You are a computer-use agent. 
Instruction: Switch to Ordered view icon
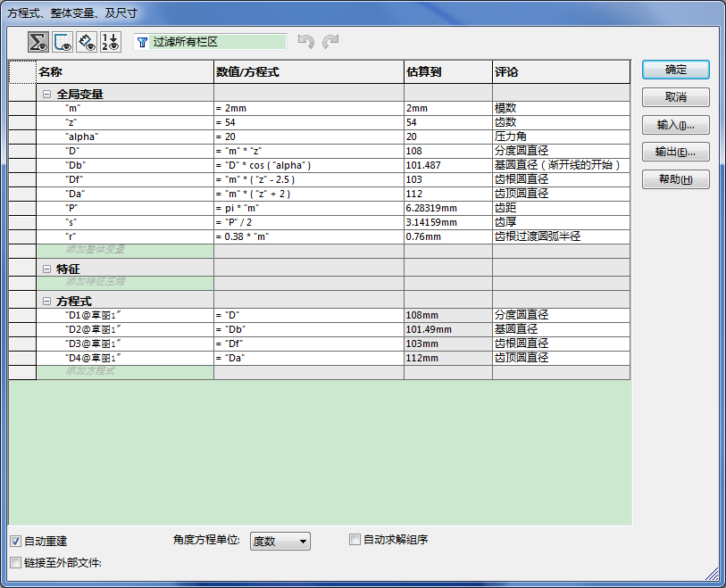click(x=111, y=41)
